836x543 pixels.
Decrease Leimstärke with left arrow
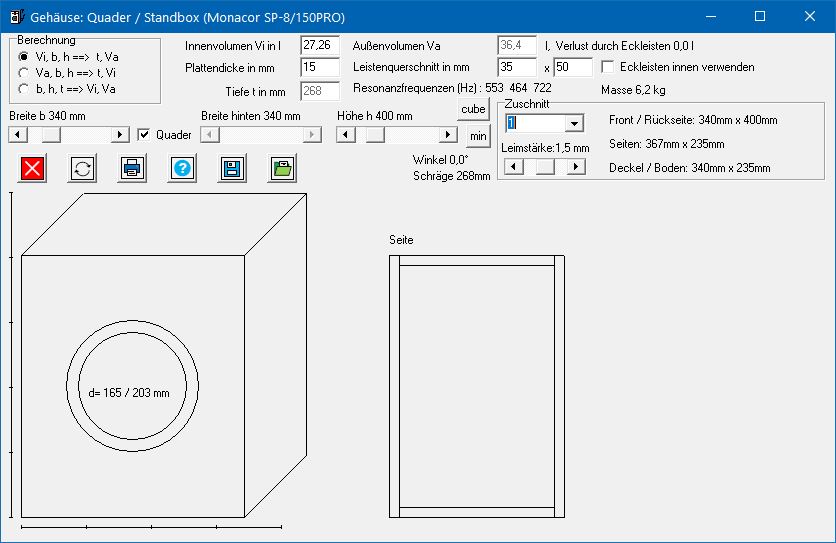513,166
